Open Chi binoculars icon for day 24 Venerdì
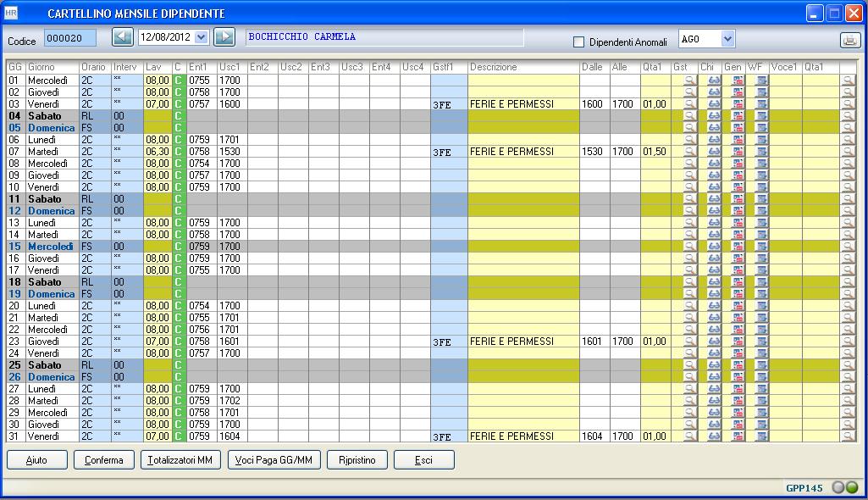Viewport: 868px width, 500px height. 714,353
